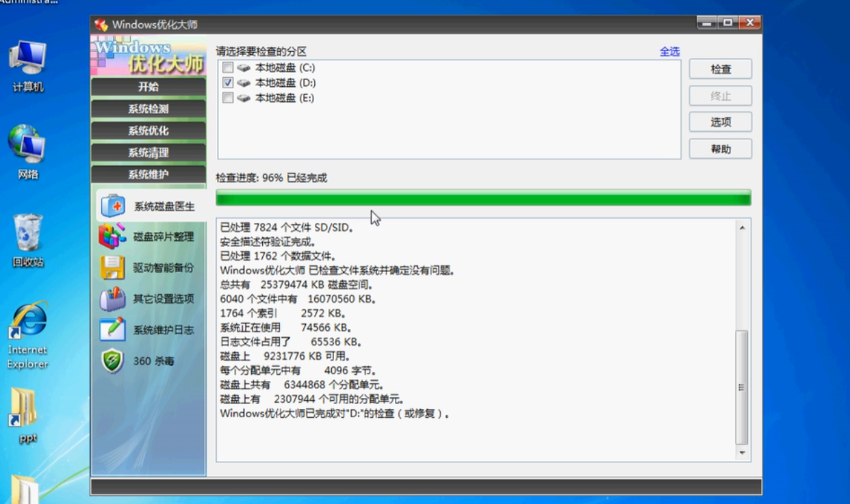This screenshot has width=850, height=504.
Task: Expand the 系统检测 sidebar section
Action: 148,109
